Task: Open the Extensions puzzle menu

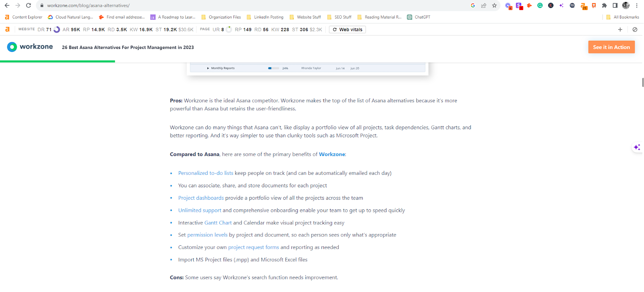Action: click(605, 6)
